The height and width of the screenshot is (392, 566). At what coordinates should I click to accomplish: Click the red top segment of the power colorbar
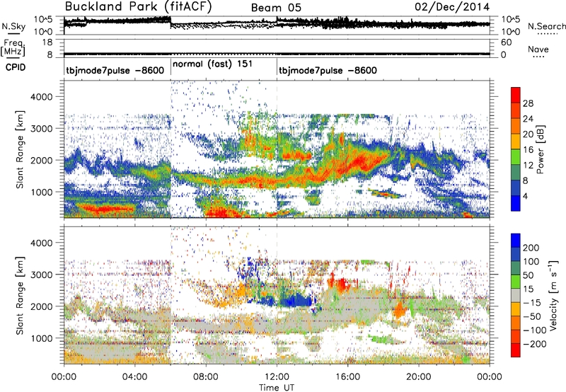[x=516, y=95]
